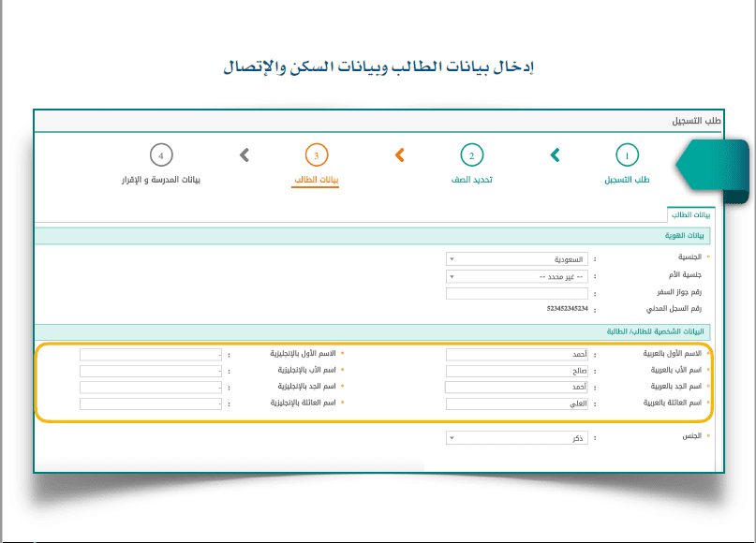Click the بيانات الهوية section header
756x543 pixels.
(372, 236)
